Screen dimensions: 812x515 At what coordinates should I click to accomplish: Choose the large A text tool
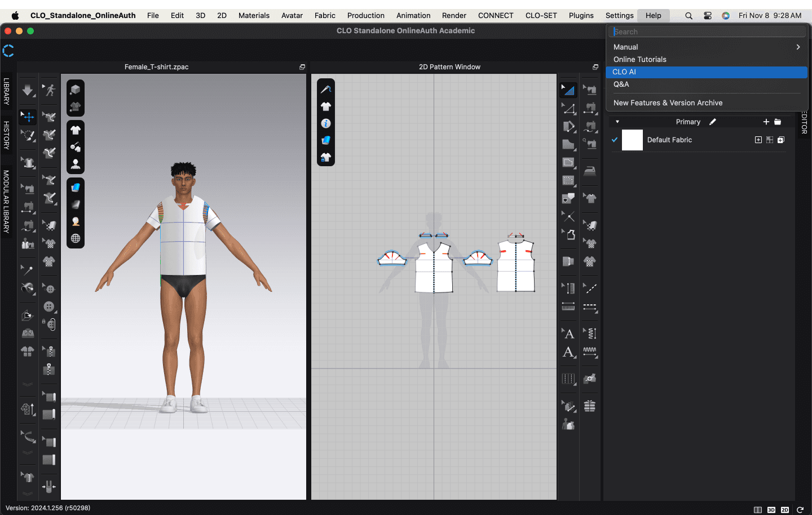[x=568, y=352]
